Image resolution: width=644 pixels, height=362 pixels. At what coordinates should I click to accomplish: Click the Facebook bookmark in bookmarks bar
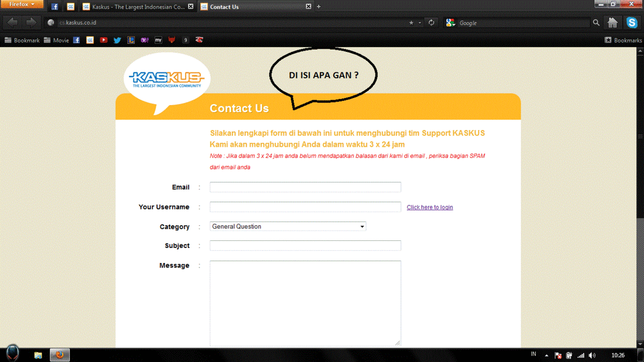click(x=76, y=40)
